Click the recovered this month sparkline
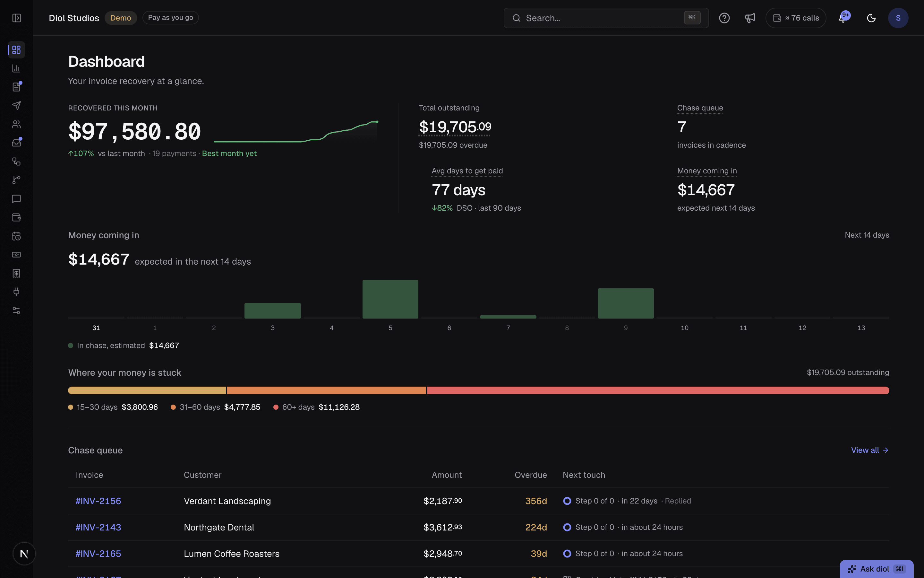Screen dimensions: 924x578 coord(296,132)
